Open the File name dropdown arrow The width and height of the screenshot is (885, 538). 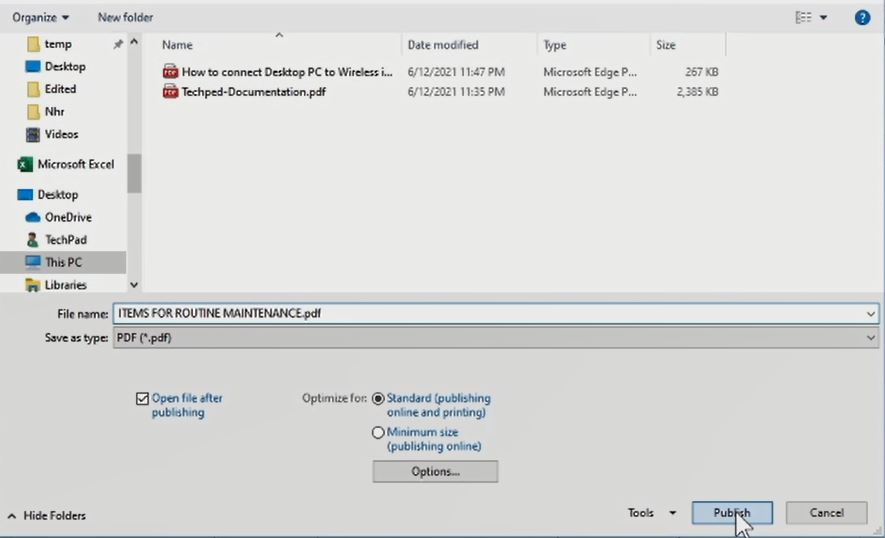point(871,313)
